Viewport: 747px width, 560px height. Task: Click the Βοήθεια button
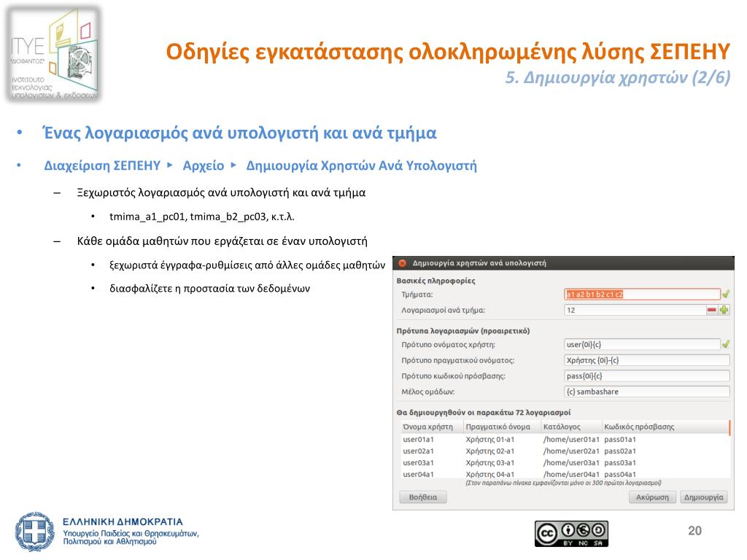423,497
